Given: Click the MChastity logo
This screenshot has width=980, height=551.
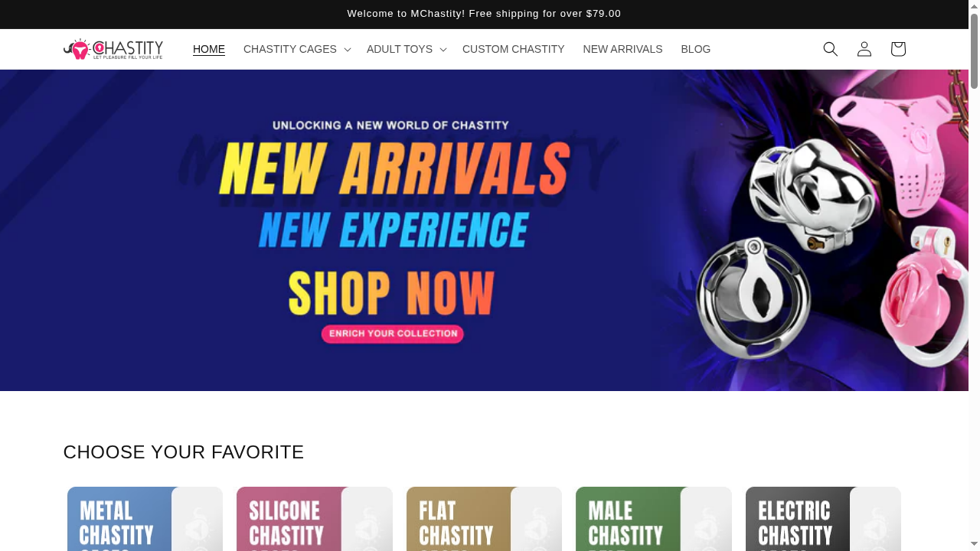Looking at the screenshot, I should 113,49.
